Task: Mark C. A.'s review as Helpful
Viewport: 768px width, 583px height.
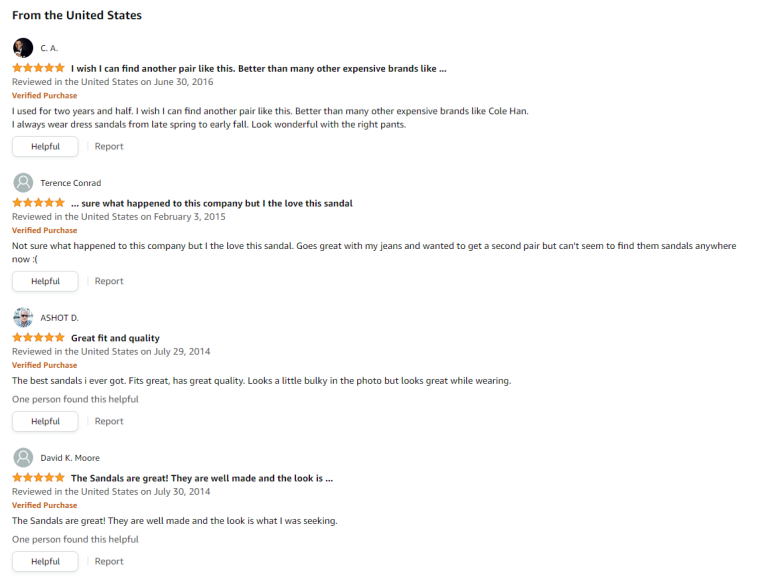Action: click(45, 147)
